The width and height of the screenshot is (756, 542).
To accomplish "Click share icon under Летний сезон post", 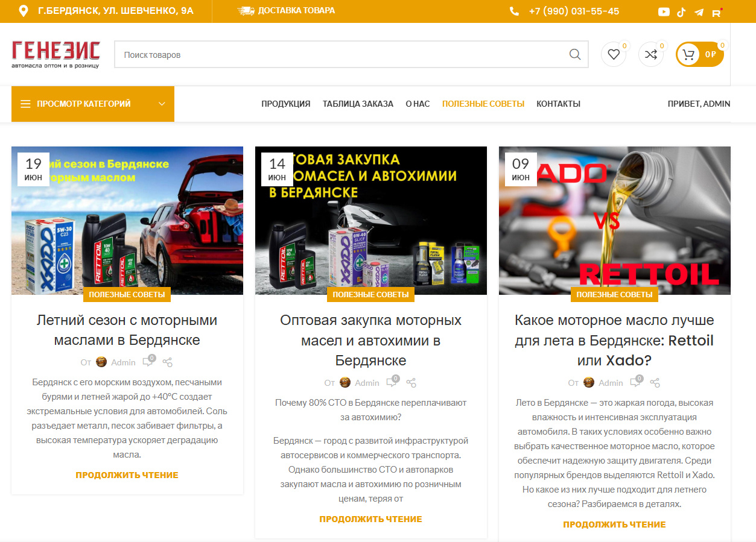I will pyautogui.click(x=168, y=362).
